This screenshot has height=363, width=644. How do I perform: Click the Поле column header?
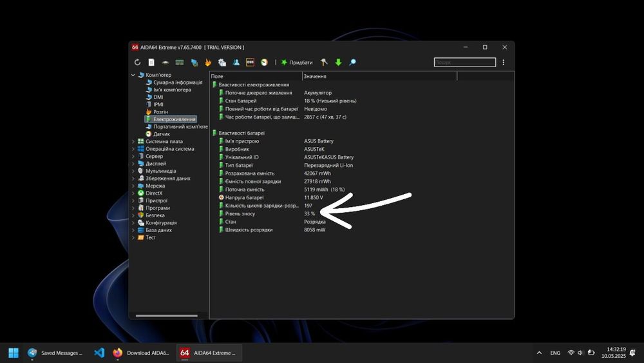[x=256, y=76]
